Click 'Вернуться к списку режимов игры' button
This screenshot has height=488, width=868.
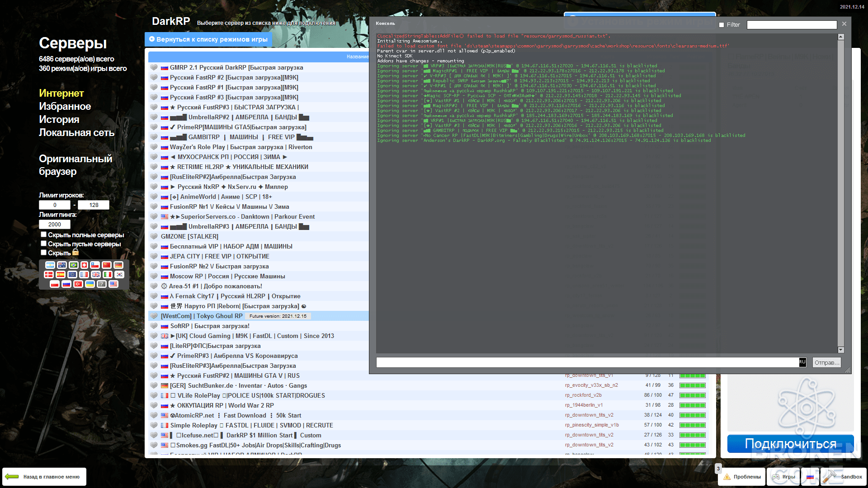[x=208, y=39]
